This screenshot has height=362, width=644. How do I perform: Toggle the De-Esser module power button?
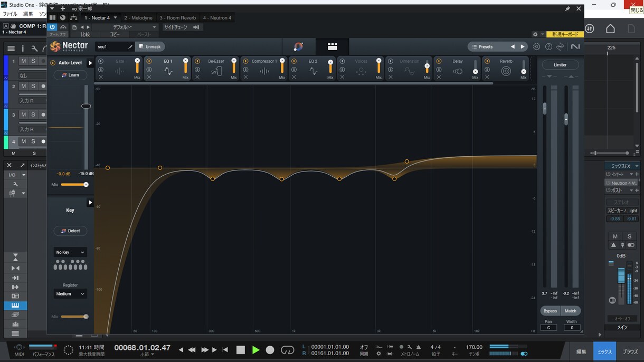click(x=197, y=61)
